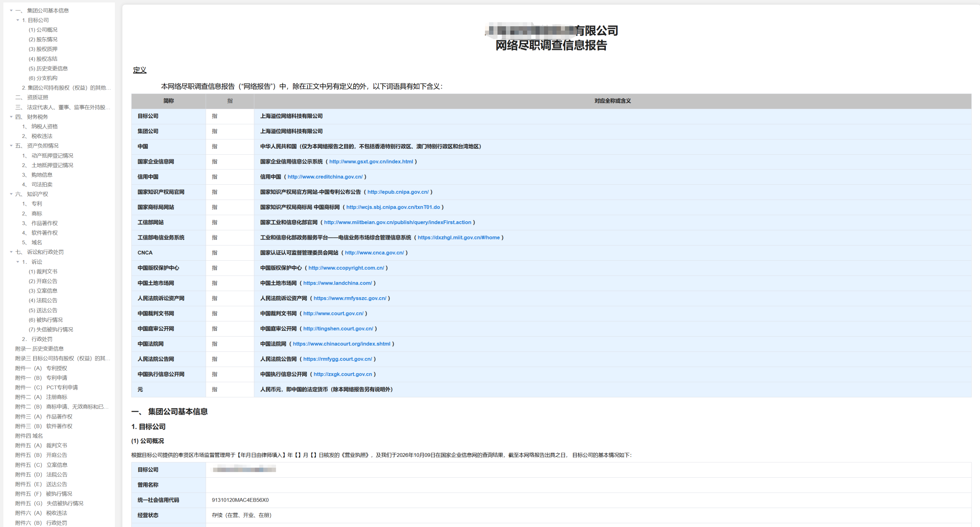Select 二、资质证照 in the outline
The image size is (980, 527).
[x=32, y=98]
